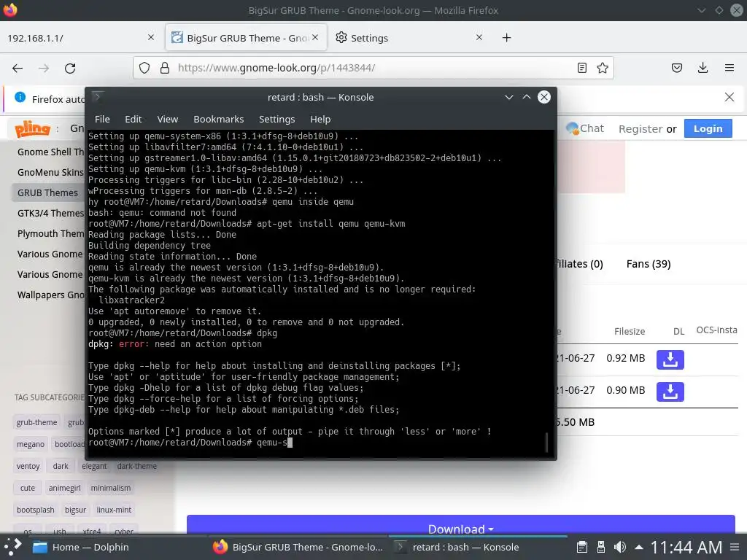Click the panel hamburger at the right end
The width and height of the screenshot is (747, 560).
pos(735,547)
